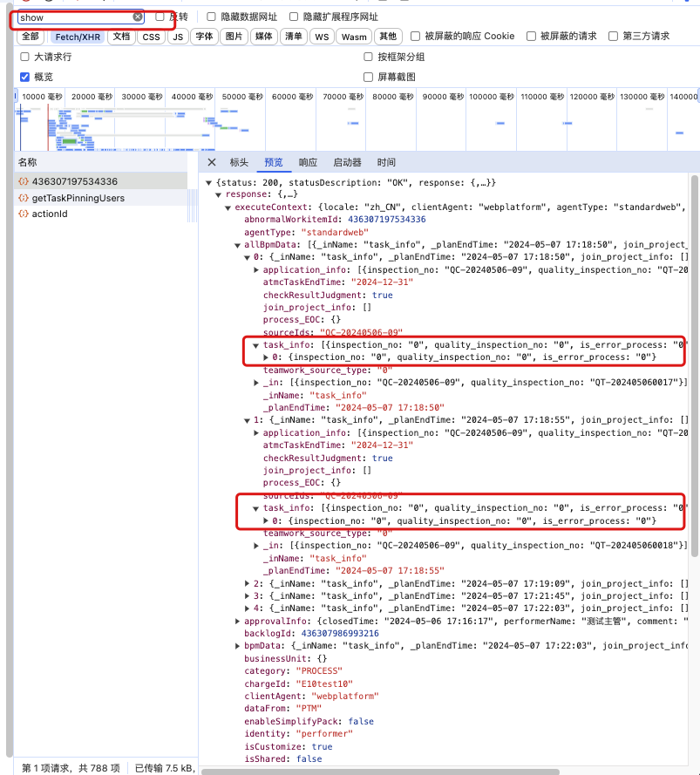700x775 pixels.
Task: Select the getTaskPinningUsers request
Action: tap(101, 198)
